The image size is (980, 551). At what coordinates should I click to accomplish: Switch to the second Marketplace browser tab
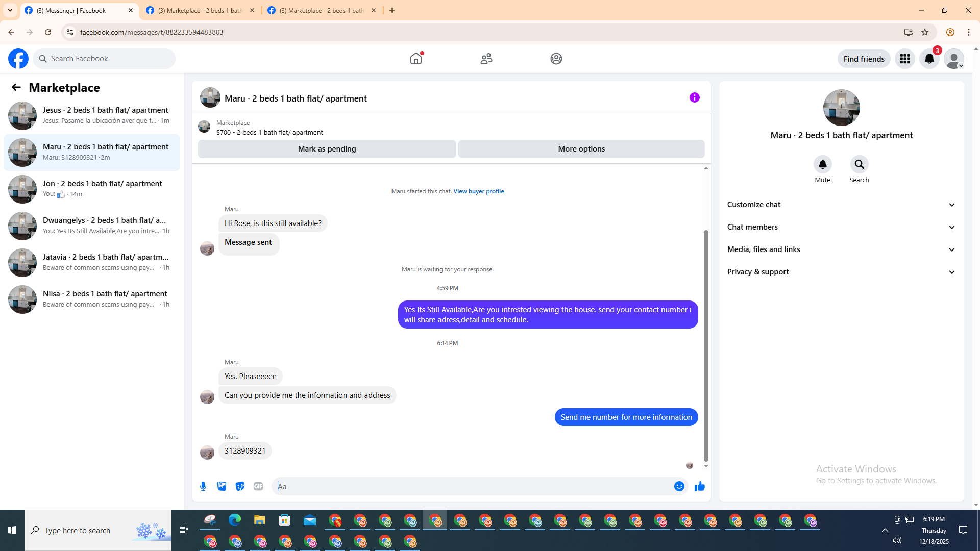201,10
